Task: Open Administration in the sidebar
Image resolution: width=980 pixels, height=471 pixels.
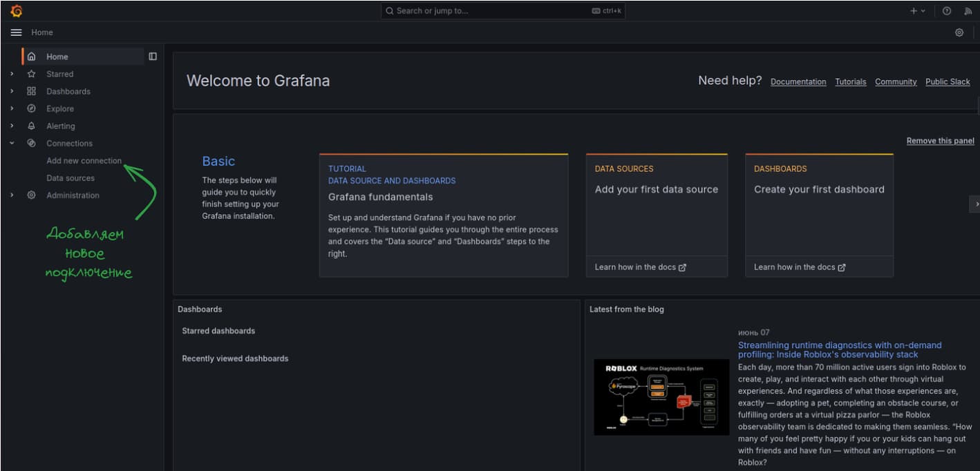Action: tap(73, 195)
